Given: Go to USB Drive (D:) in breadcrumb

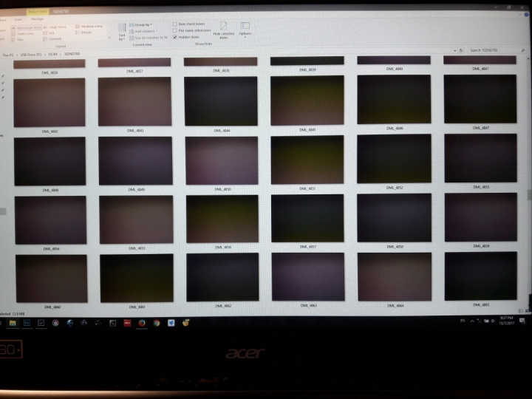Looking at the screenshot, I should tap(31, 55).
